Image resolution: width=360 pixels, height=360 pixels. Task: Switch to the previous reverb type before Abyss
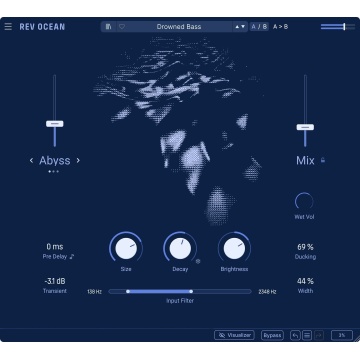pos(31,160)
